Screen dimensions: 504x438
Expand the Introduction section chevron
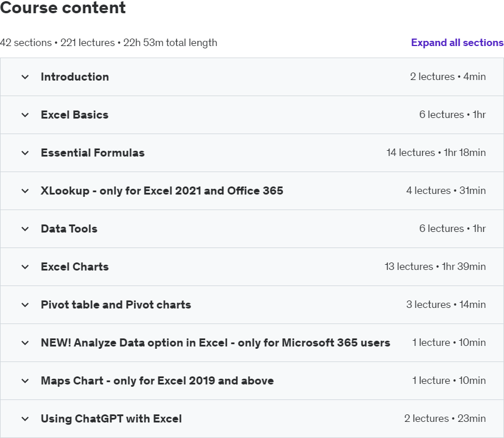[25, 77]
